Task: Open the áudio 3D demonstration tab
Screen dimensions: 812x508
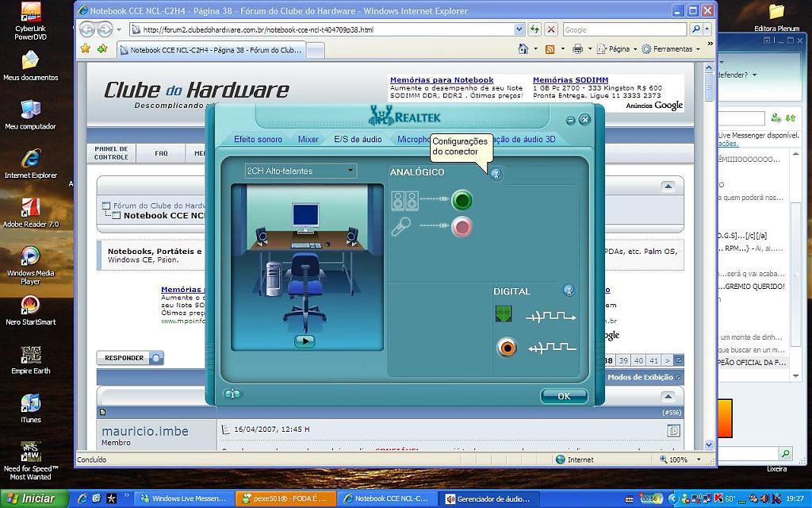Action: pyautogui.click(x=524, y=139)
